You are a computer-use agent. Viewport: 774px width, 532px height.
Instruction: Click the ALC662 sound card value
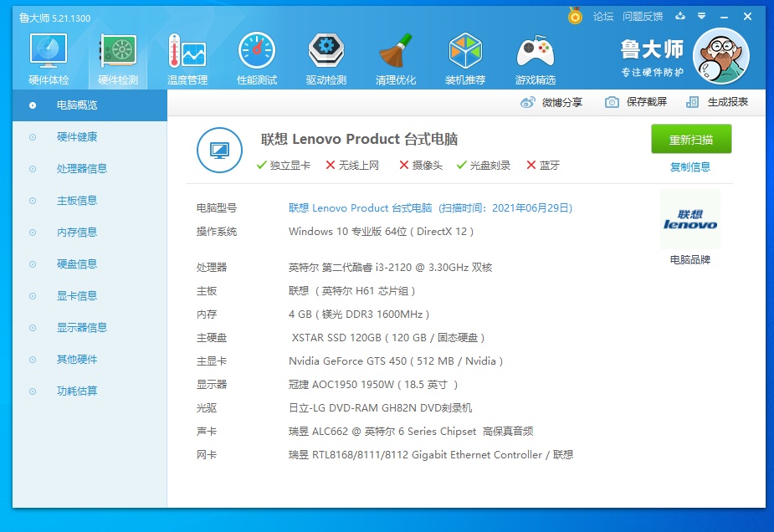pyautogui.click(x=411, y=432)
